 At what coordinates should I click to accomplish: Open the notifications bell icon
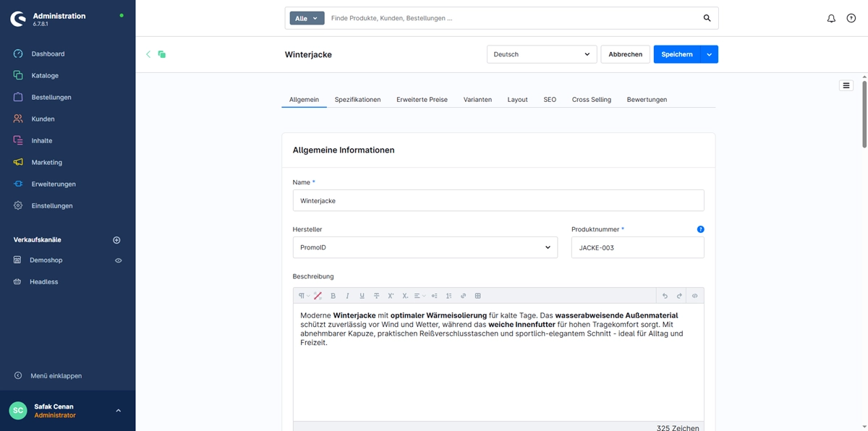pos(830,17)
